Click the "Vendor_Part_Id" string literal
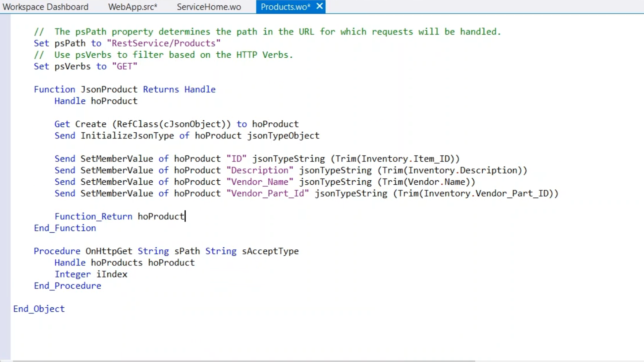Viewport: 644px width, 362px height. (x=267, y=193)
